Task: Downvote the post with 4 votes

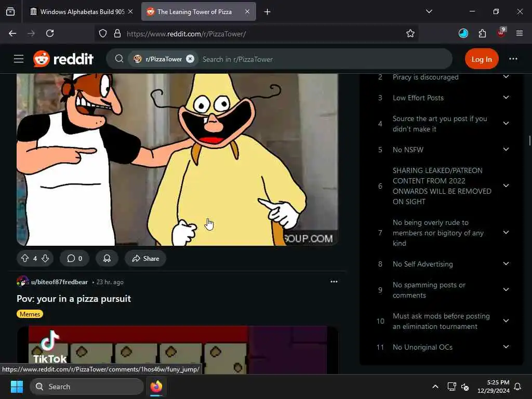Action: tap(46, 259)
